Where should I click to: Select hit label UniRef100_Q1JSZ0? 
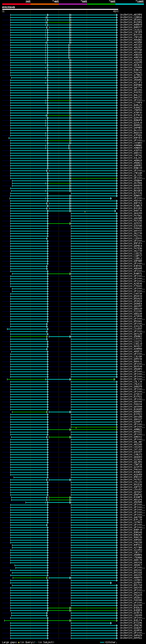[131, 175]
